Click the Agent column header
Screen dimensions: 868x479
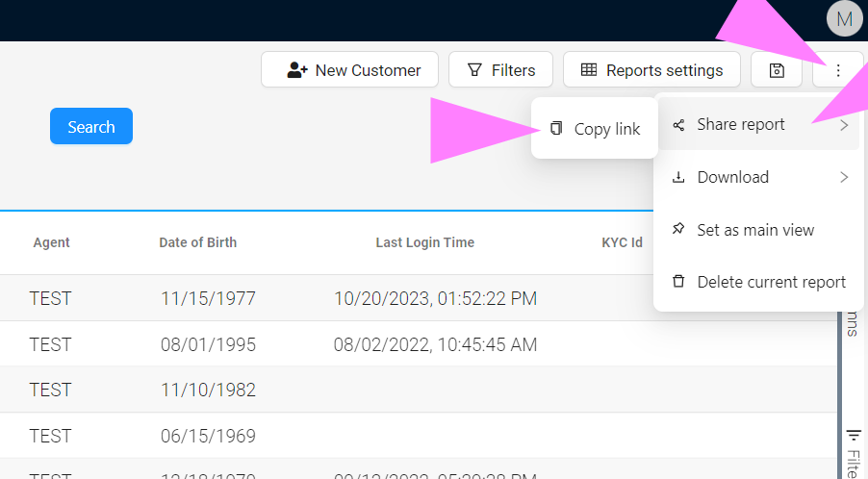51,242
